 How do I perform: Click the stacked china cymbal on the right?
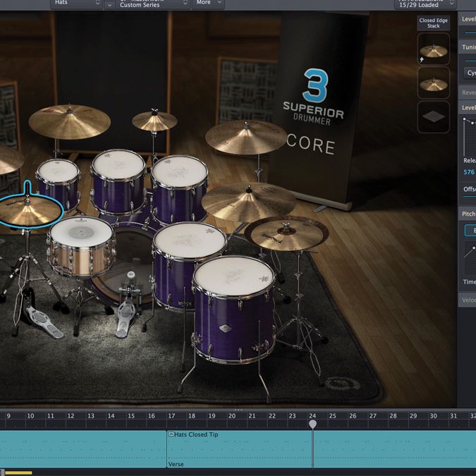point(286,233)
